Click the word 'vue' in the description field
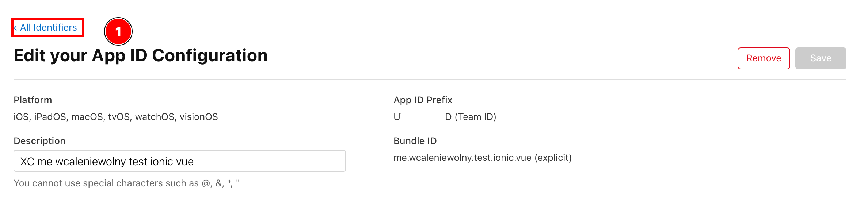Screen dimensions: 868x205 point(185,162)
